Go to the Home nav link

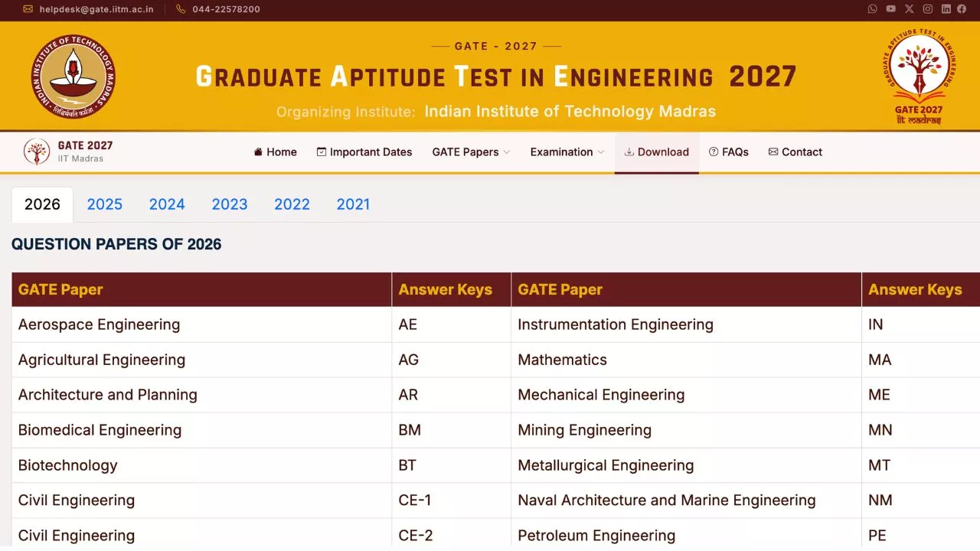click(275, 152)
